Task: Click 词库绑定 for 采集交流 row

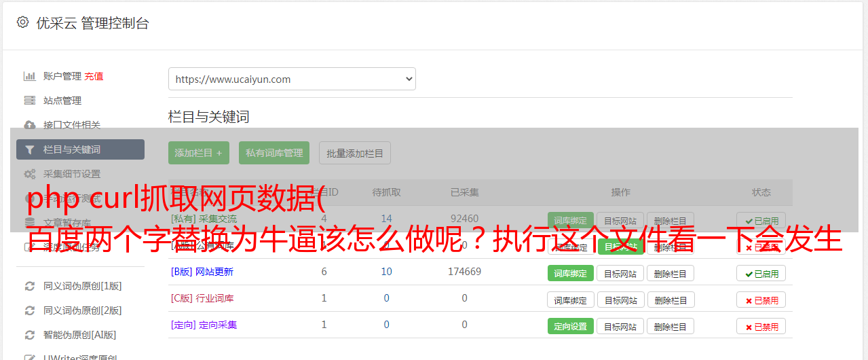Action: point(570,220)
